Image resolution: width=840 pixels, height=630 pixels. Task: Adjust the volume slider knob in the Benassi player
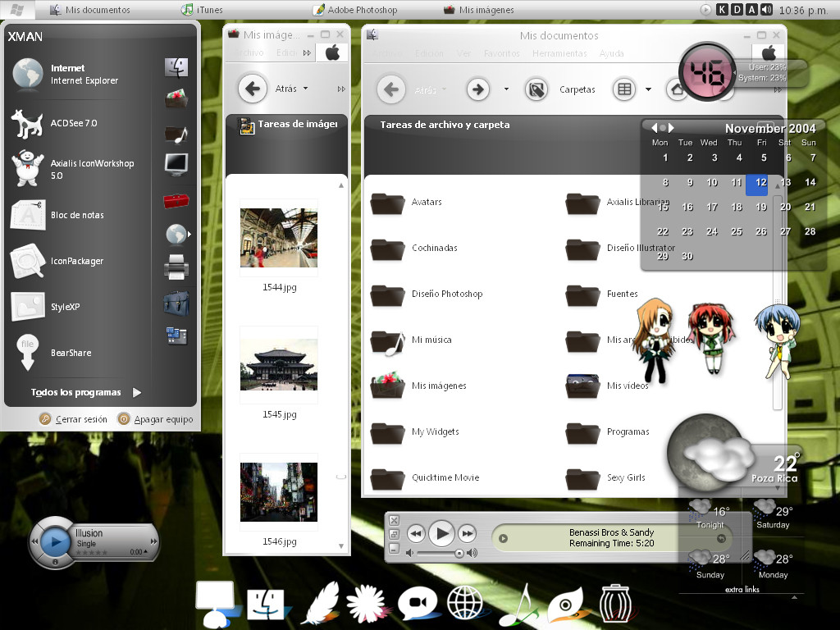pos(459,553)
